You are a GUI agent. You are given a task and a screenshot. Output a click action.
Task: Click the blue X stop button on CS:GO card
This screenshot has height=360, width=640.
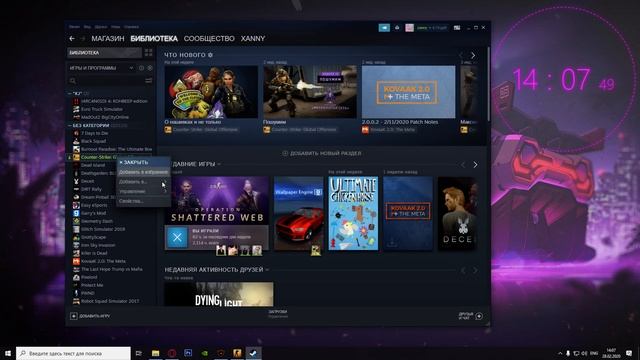[x=177, y=237]
